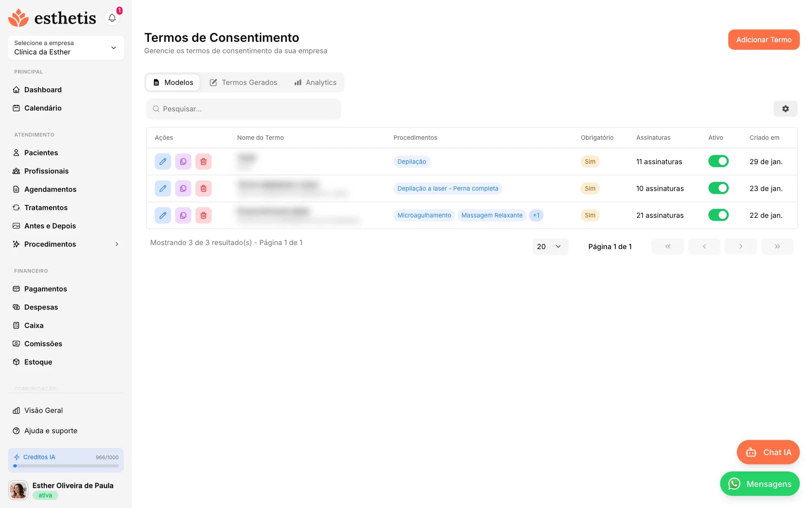This screenshot has width=812, height=508.
Task: Click the search magnifier icon
Action: point(156,109)
